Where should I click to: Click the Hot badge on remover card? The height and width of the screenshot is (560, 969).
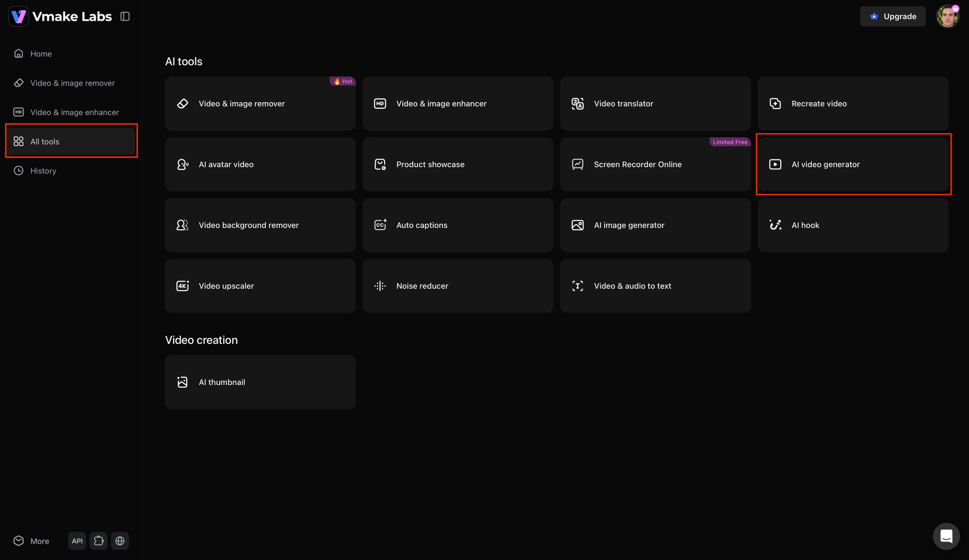point(343,81)
